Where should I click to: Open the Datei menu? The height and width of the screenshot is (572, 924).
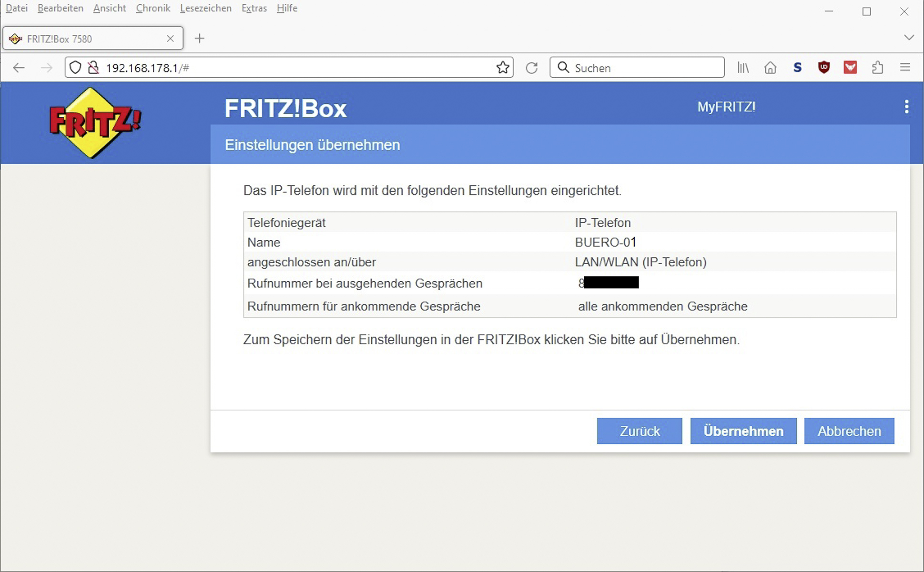point(17,8)
